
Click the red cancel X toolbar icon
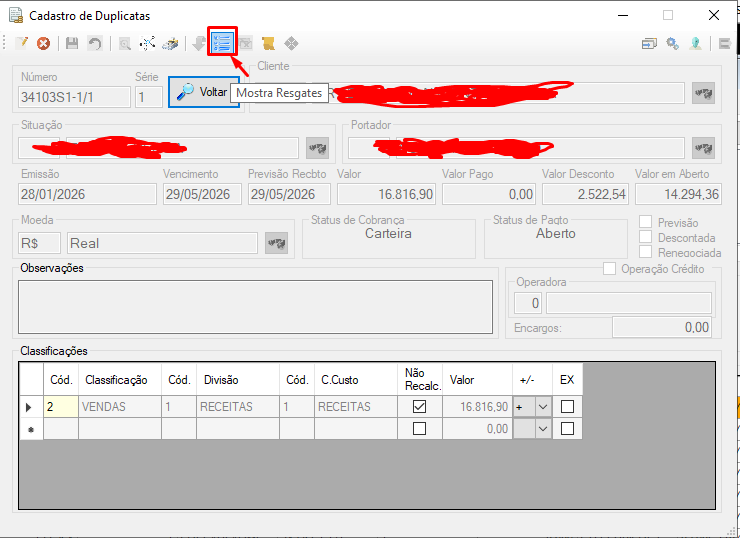(x=43, y=43)
